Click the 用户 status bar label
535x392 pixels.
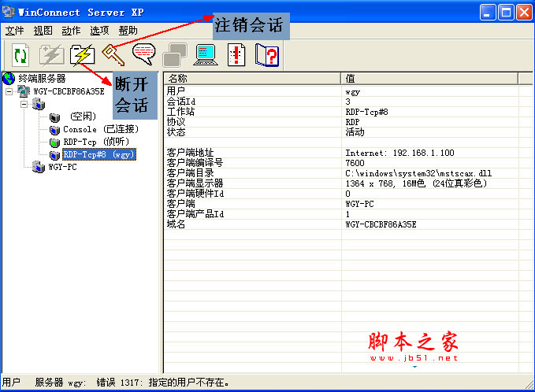tap(11, 383)
